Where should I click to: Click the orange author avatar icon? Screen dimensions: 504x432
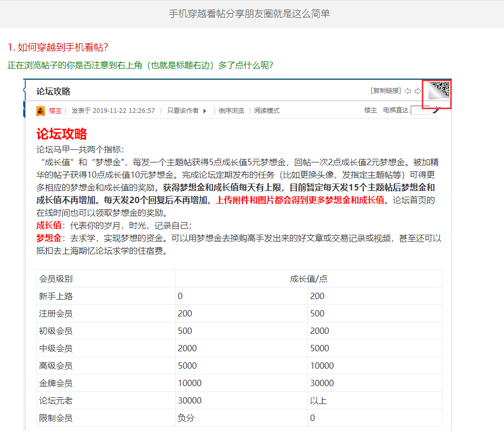pos(41,111)
